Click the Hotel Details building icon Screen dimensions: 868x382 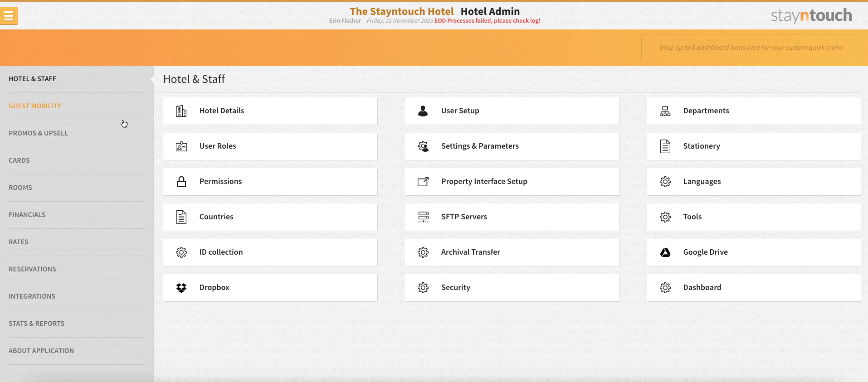coord(181,111)
